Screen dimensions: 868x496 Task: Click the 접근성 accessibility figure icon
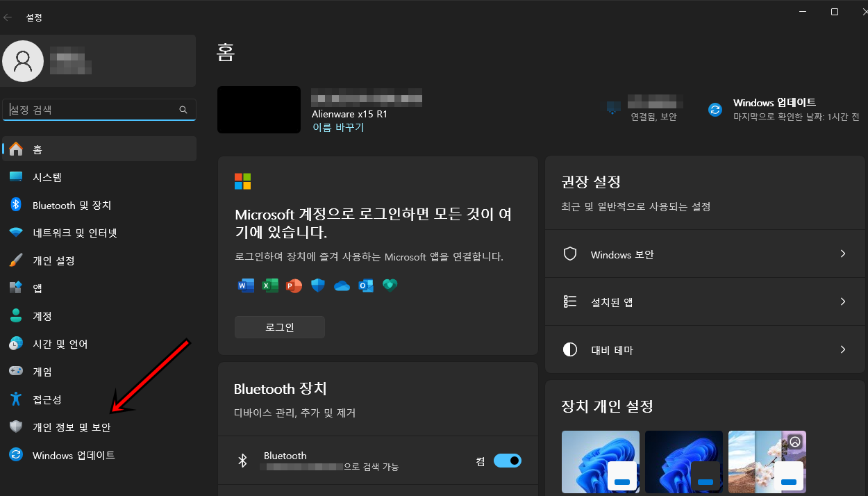pos(16,399)
